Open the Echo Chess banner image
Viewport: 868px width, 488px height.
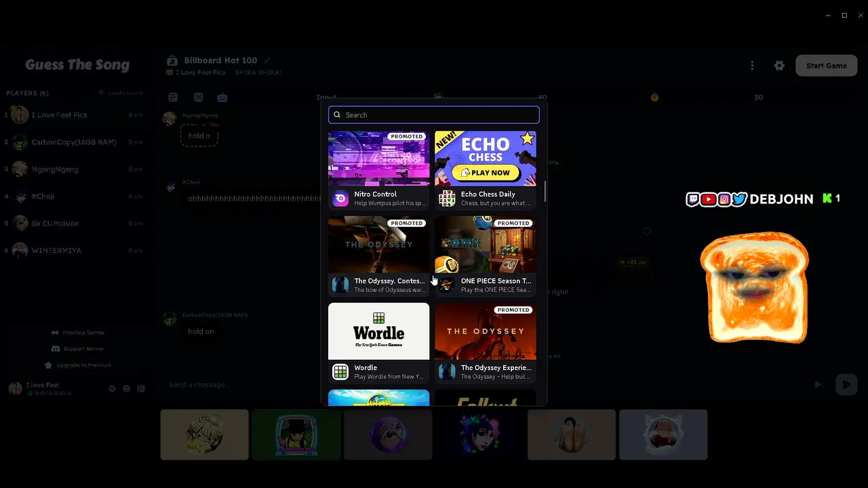pos(486,158)
